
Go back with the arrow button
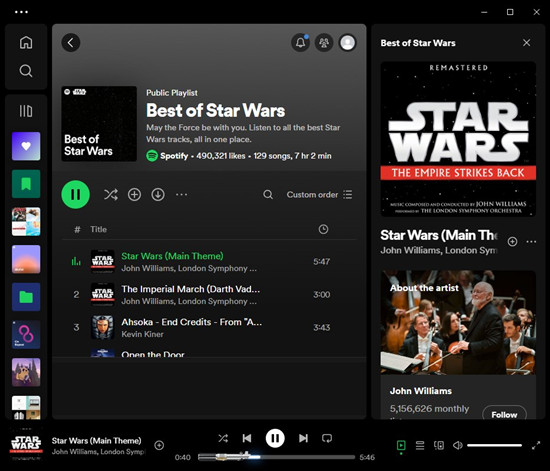71,43
